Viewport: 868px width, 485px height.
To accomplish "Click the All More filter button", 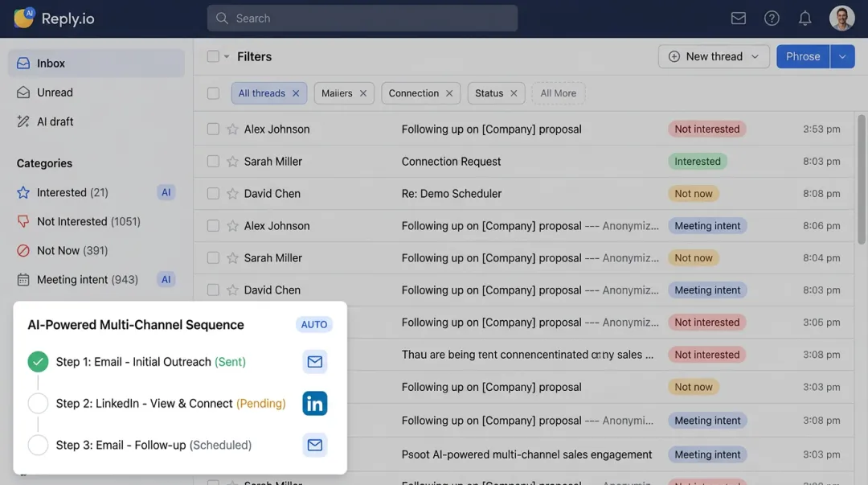I will click(x=558, y=93).
